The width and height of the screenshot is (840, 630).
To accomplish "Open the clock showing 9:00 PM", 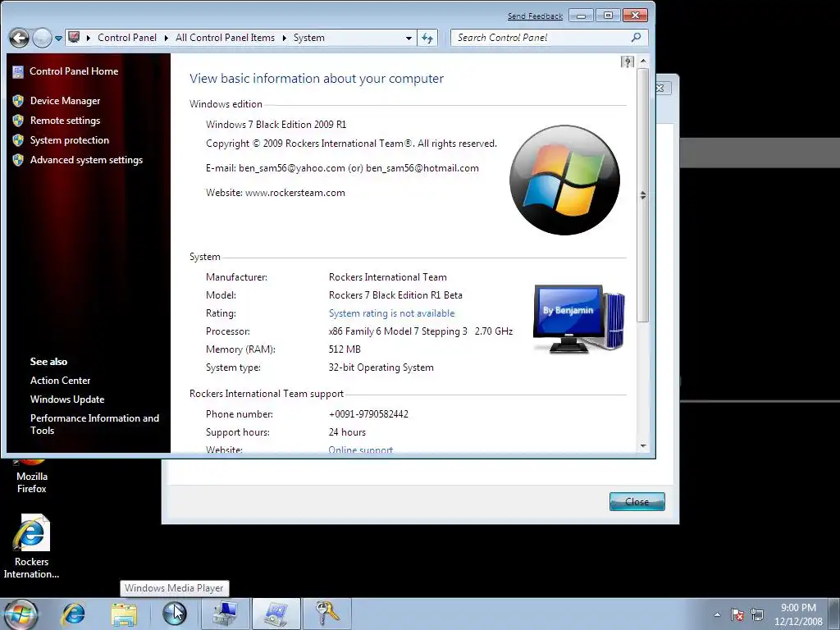I will click(798, 614).
